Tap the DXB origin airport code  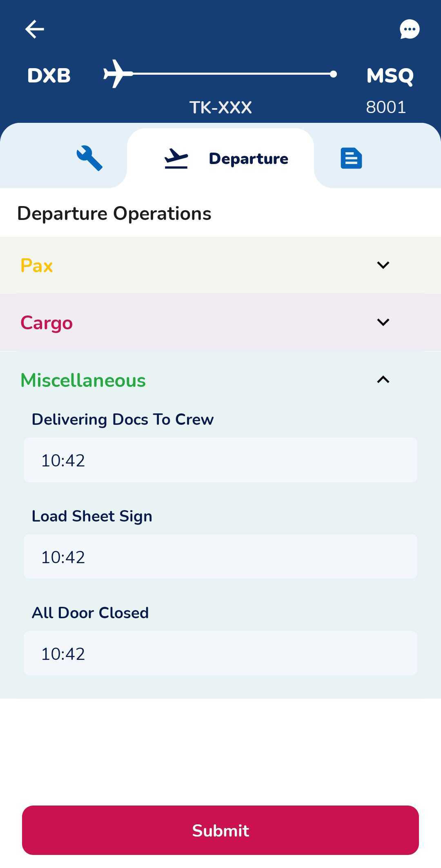pyautogui.click(x=49, y=75)
